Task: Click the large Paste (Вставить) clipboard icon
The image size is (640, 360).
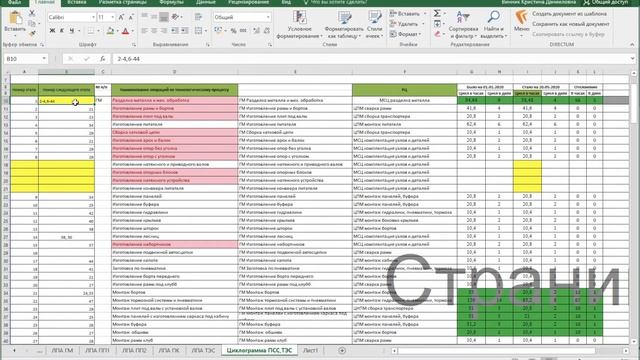Action: [15, 18]
